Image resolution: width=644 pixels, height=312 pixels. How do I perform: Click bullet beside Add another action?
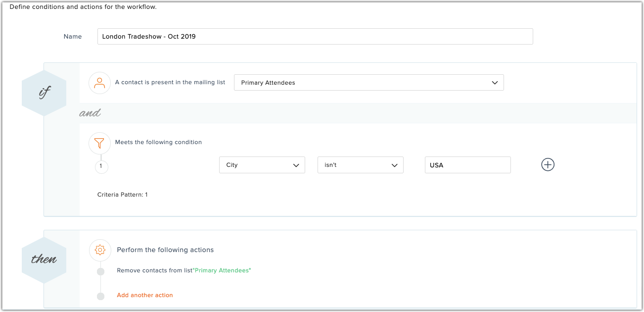coord(101,296)
